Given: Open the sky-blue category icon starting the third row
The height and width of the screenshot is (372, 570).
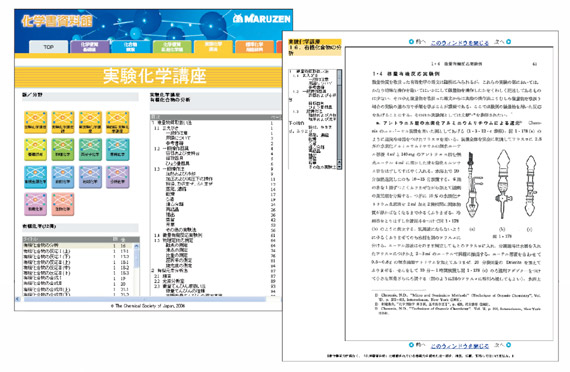Looking at the screenshot, I should 36,177.
